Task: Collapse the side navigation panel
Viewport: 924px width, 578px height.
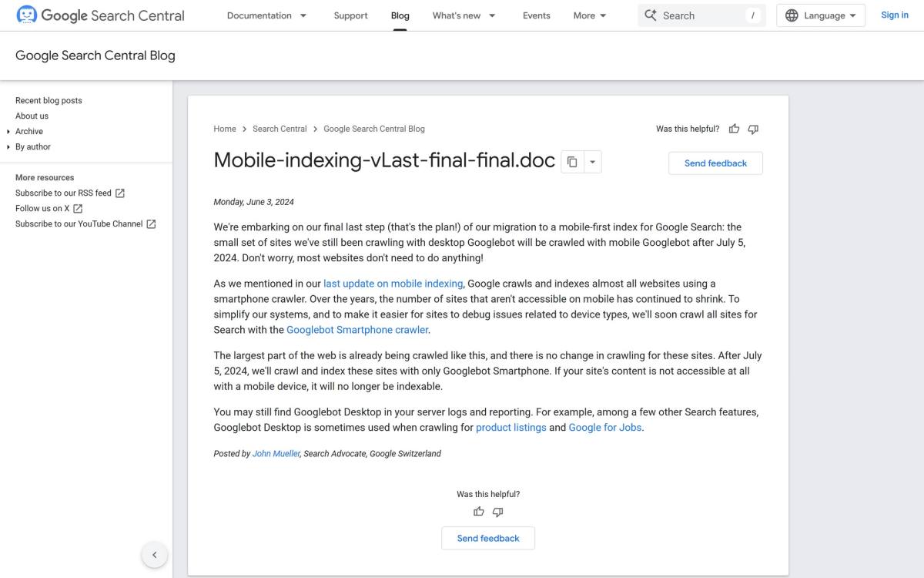Action: 154,554
